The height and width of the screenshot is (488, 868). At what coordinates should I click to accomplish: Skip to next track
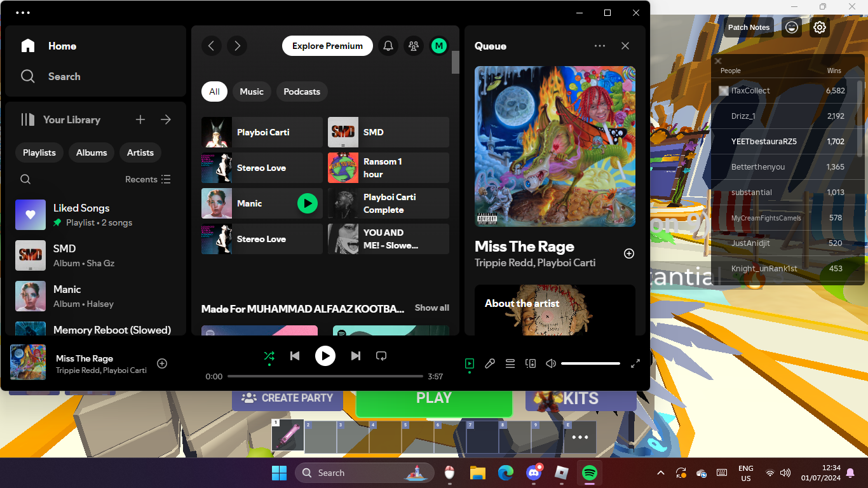356,356
